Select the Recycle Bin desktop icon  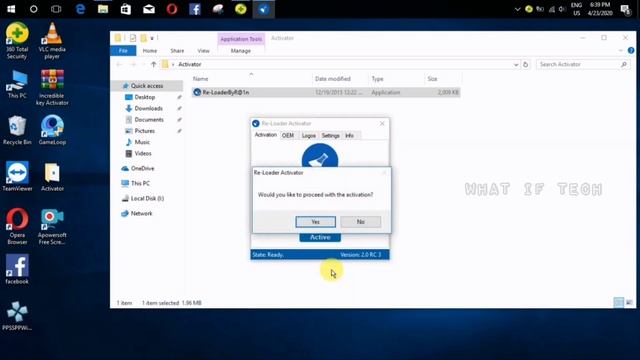coord(17,131)
